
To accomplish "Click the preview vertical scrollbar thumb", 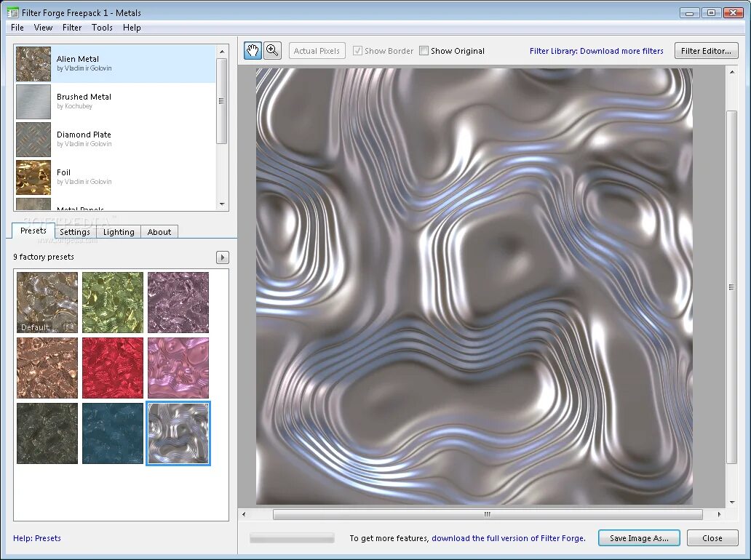I will click(x=732, y=287).
